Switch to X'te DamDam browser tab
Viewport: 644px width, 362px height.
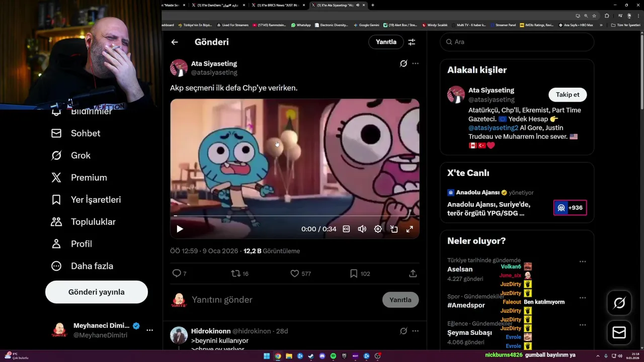pos(219,5)
